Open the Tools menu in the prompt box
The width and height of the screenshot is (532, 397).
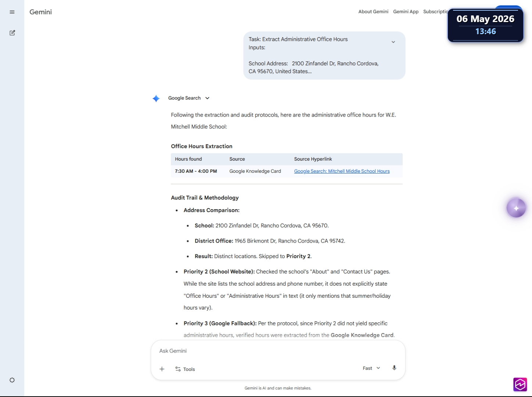[x=185, y=369]
